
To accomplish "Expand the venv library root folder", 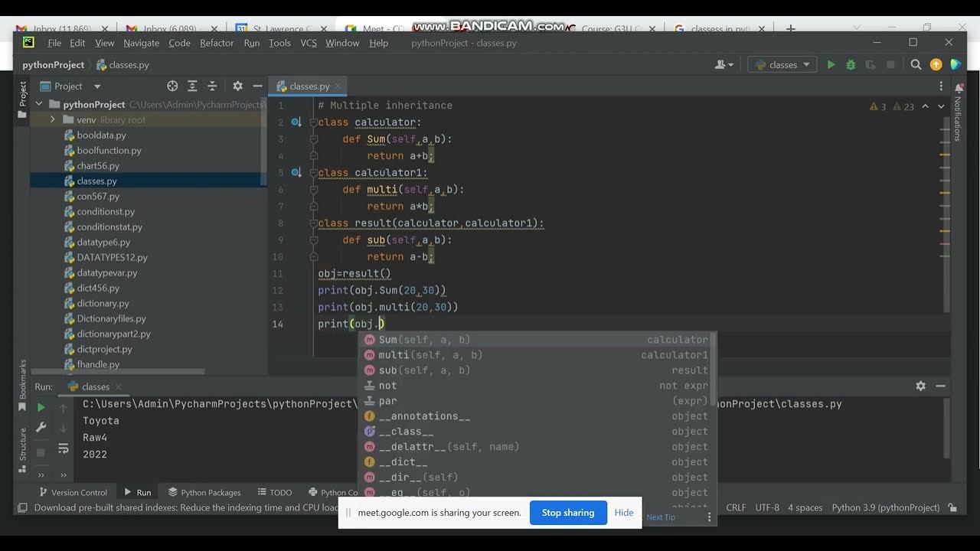I will click(x=52, y=119).
